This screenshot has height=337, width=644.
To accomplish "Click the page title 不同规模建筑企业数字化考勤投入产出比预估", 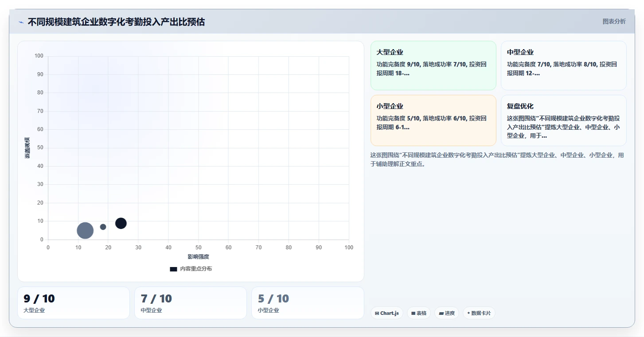I will click(116, 22).
